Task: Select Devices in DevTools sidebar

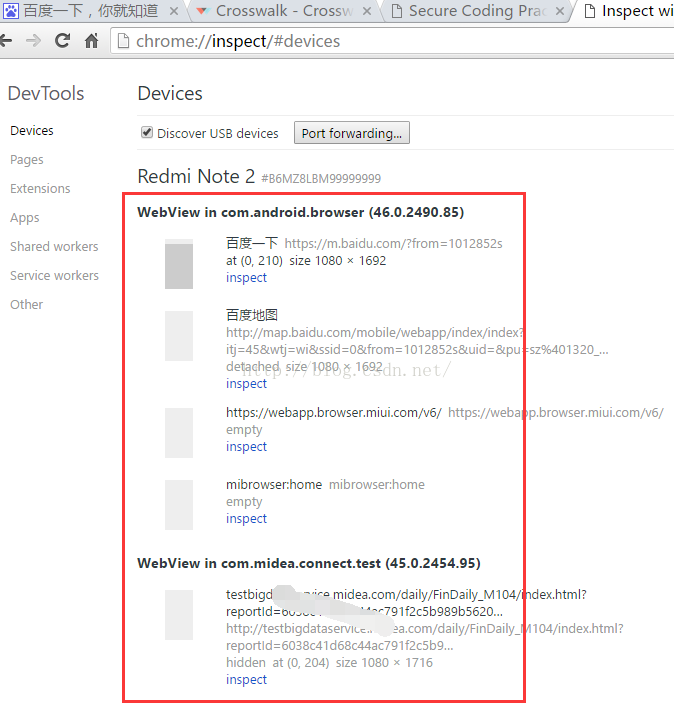Action: (x=32, y=131)
